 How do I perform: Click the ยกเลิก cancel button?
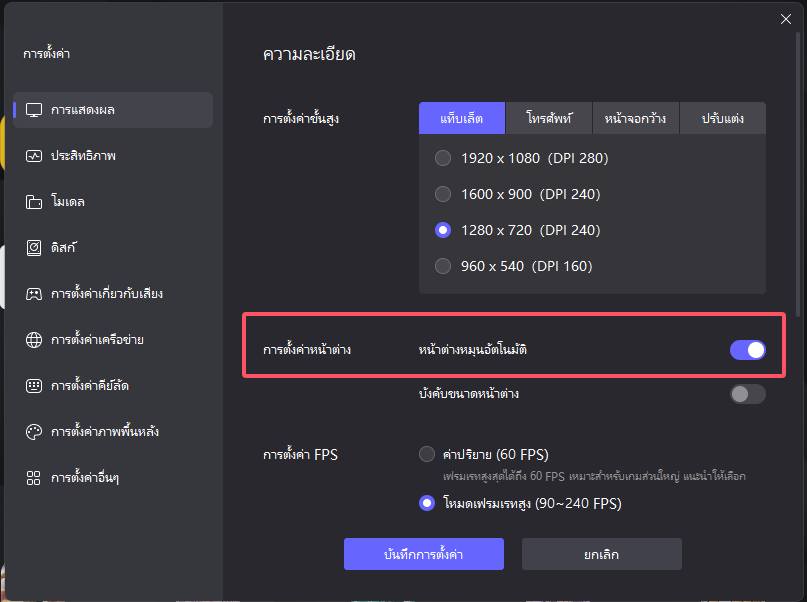pyautogui.click(x=602, y=554)
